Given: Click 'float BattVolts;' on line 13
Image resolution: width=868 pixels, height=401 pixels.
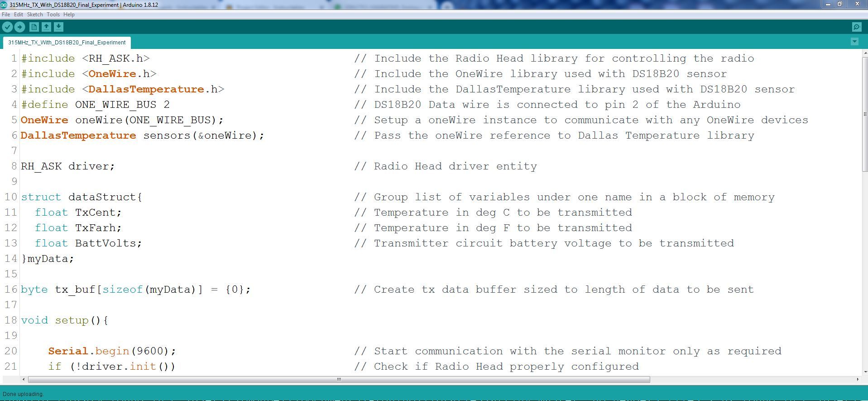Looking at the screenshot, I should click(x=88, y=243).
